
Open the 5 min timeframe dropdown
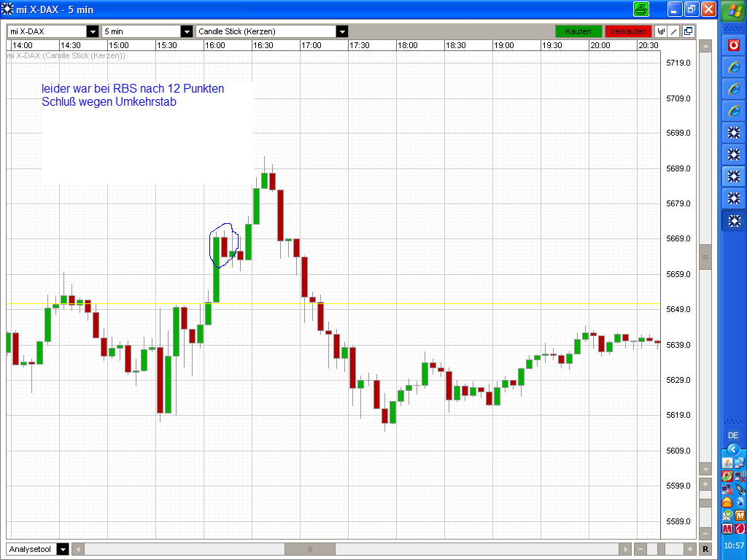tap(187, 31)
